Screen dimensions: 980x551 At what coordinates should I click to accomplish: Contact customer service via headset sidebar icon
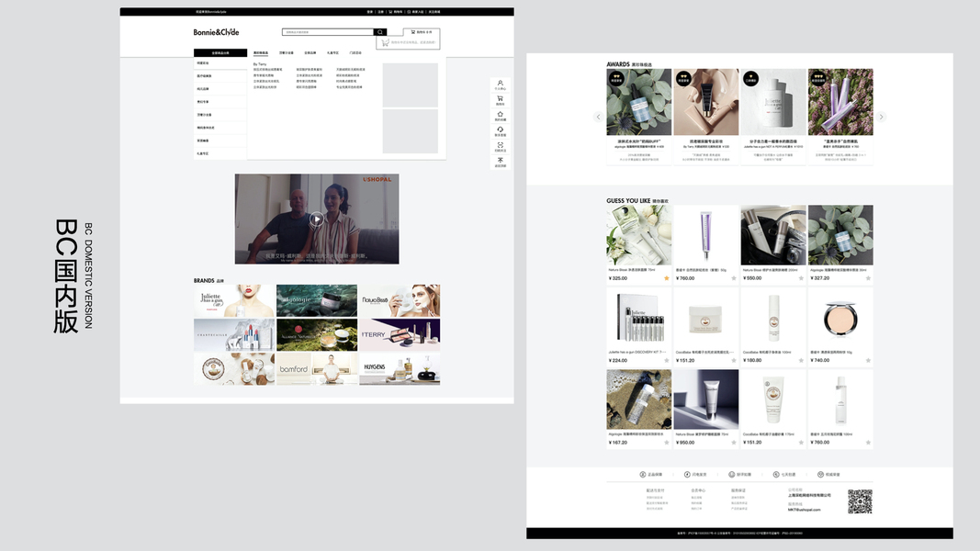[500, 131]
